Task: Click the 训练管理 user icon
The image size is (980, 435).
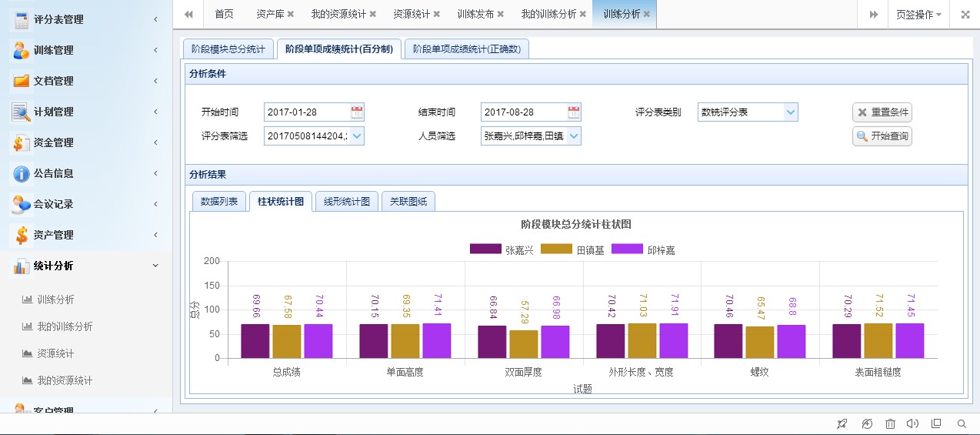Action: point(21,50)
